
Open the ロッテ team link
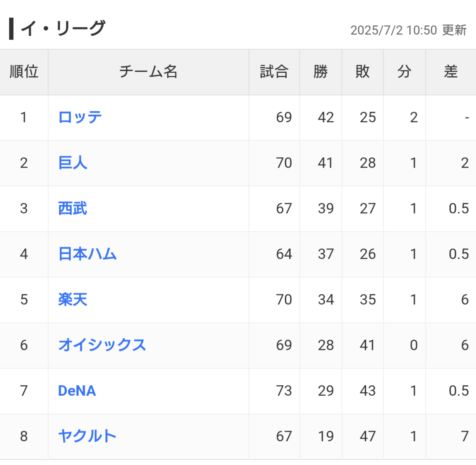click(x=80, y=117)
